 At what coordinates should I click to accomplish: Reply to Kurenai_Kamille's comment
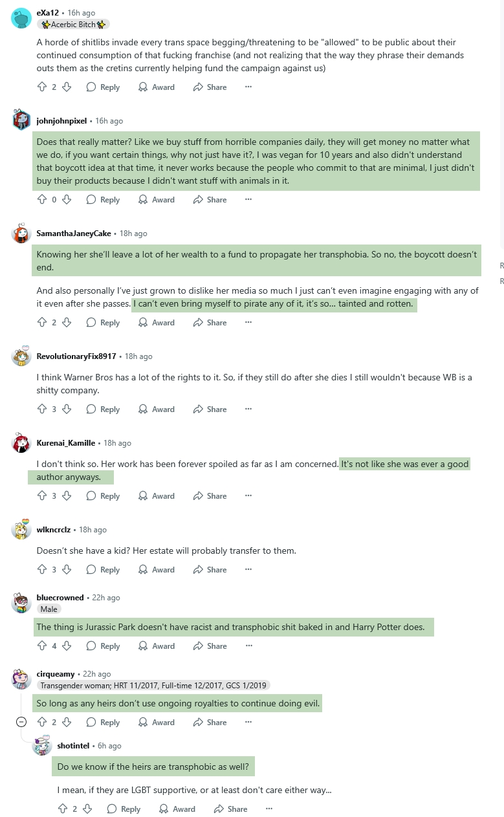(103, 496)
